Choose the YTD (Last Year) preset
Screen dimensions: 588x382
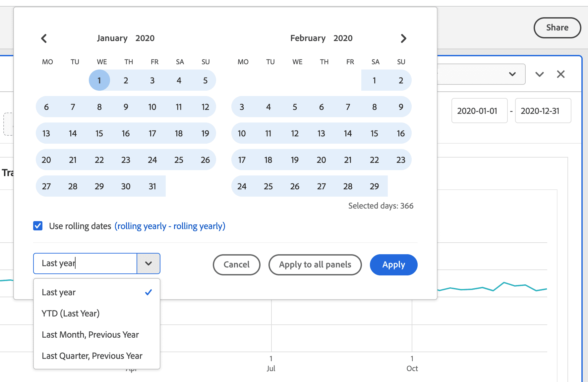[71, 313]
